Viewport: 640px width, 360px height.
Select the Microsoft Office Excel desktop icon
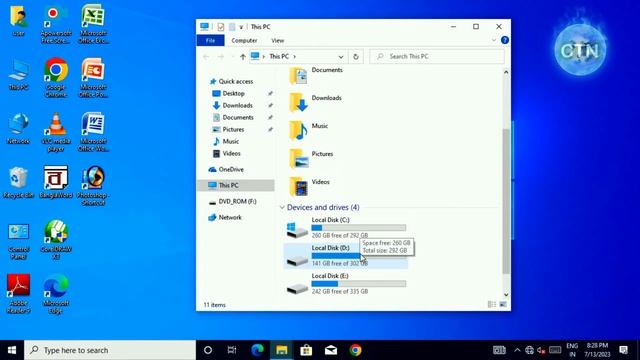click(93, 24)
